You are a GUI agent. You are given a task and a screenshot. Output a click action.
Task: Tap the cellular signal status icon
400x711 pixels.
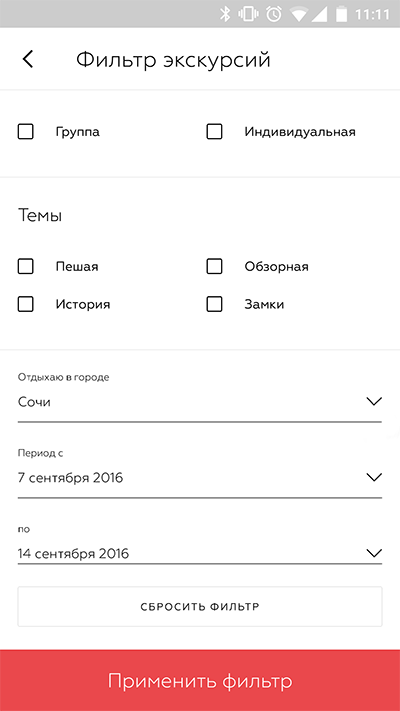pos(319,15)
